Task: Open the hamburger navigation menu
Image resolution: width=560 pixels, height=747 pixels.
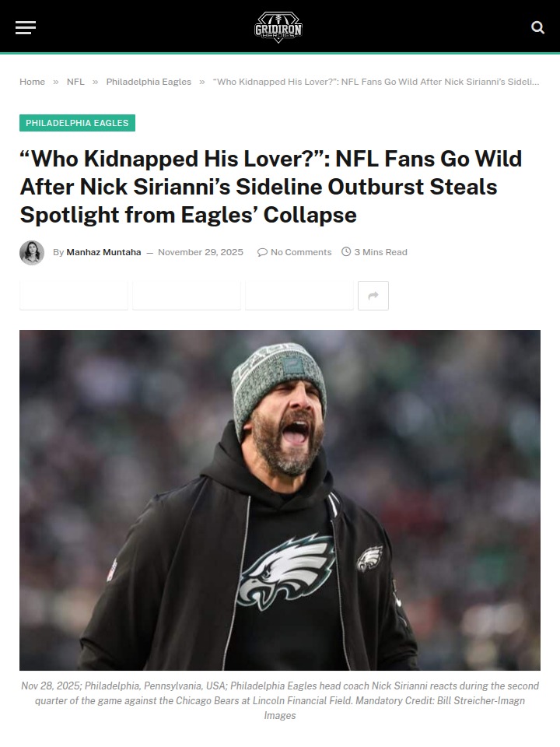Action: (x=26, y=28)
